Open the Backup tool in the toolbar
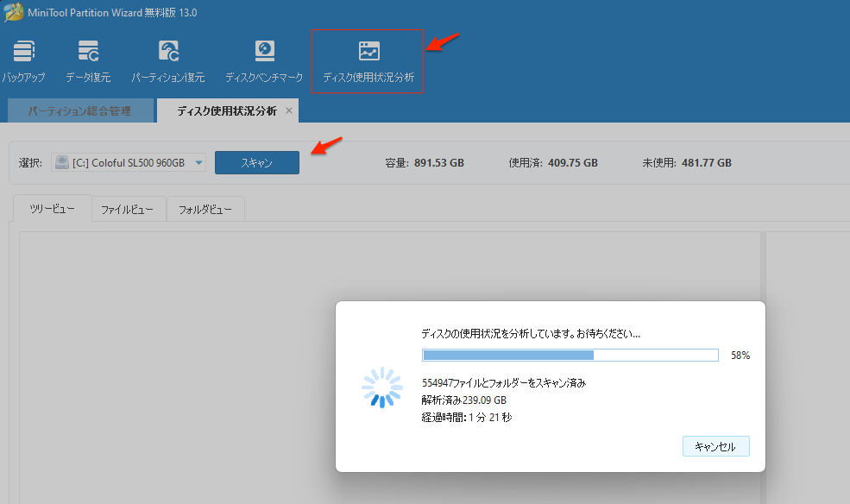Screen dimensions: 850x504 coord(23,60)
